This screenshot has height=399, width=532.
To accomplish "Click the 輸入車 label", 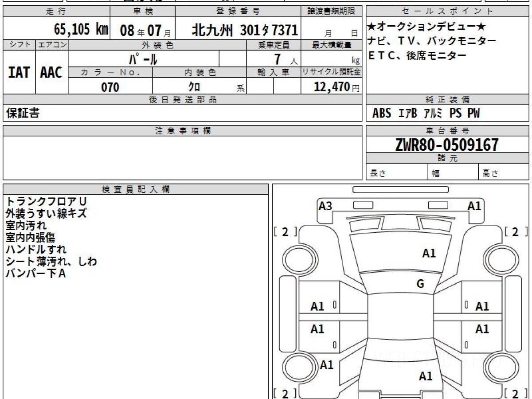I will (x=274, y=72).
